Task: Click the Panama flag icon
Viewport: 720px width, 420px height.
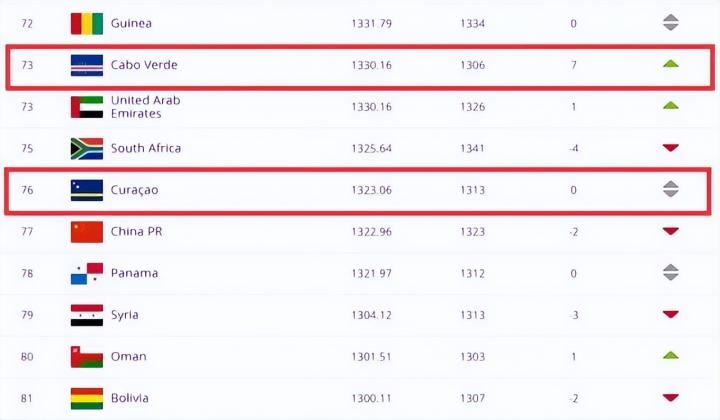Action: tap(87, 273)
